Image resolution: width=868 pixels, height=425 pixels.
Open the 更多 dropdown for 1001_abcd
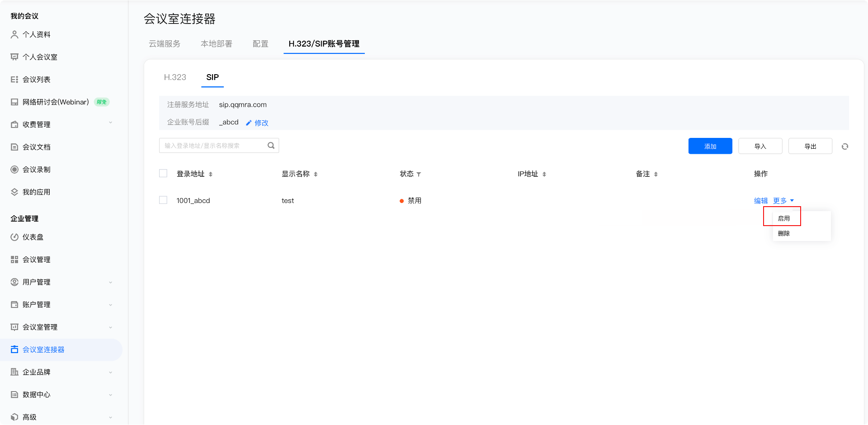[x=783, y=201]
